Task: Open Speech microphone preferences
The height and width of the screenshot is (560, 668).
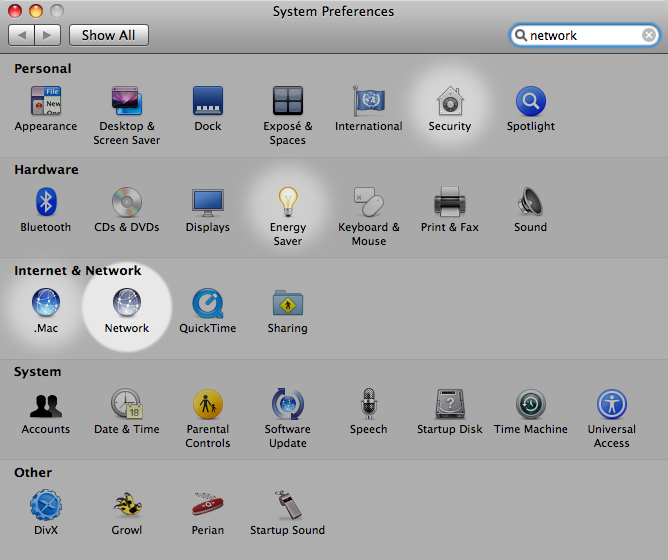Action: click(x=369, y=404)
